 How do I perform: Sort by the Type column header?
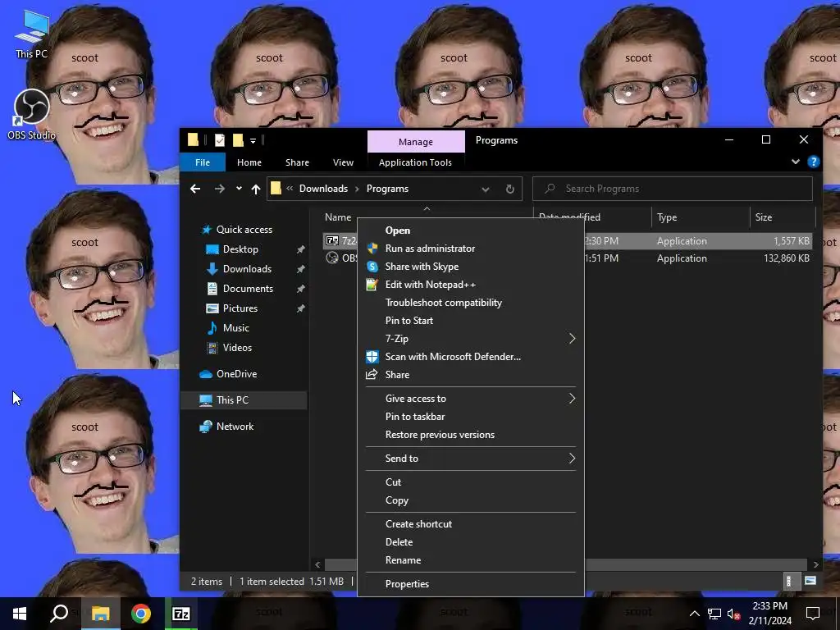667,217
